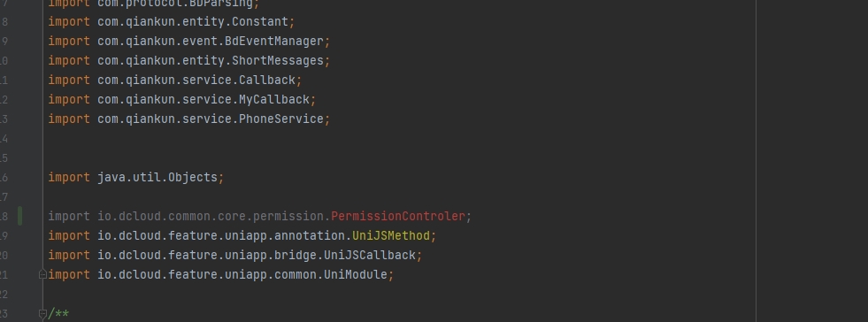Click the ShortMessages class name
The width and height of the screenshot is (868, 322).
tap(277, 61)
